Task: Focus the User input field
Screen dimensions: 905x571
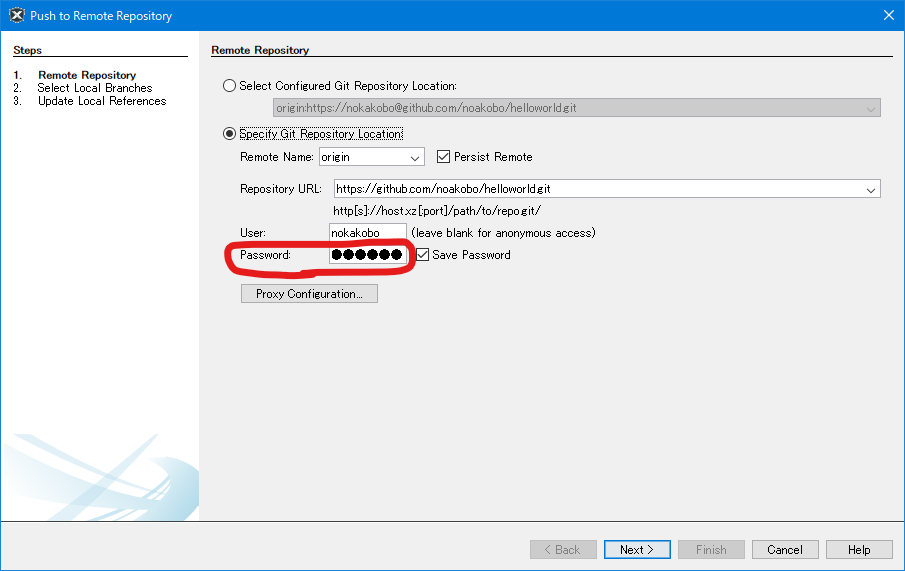Action: coord(367,233)
